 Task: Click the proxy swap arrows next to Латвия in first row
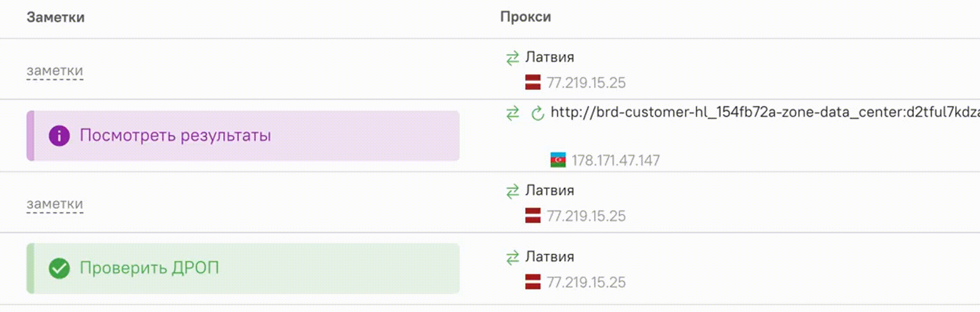[x=512, y=58]
